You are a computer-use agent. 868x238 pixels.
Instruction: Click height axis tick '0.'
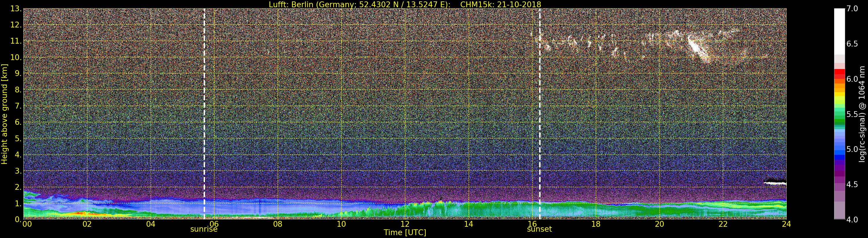[18, 219]
